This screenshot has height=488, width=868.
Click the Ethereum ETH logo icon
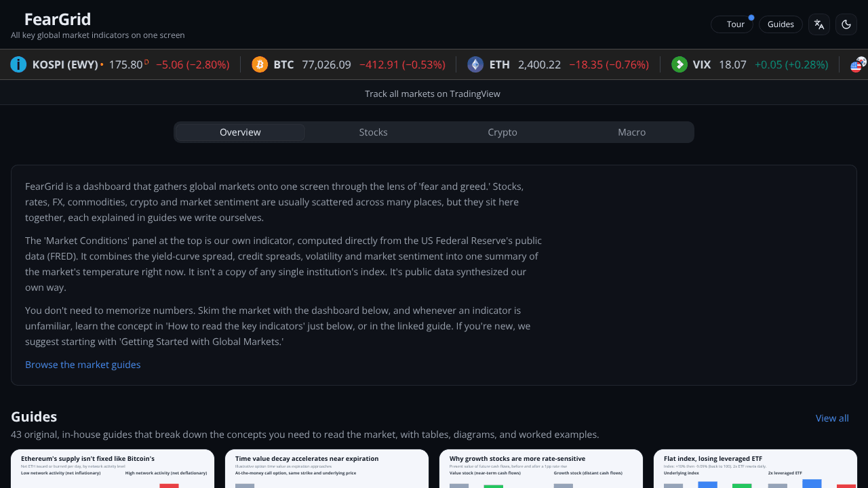click(475, 64)
